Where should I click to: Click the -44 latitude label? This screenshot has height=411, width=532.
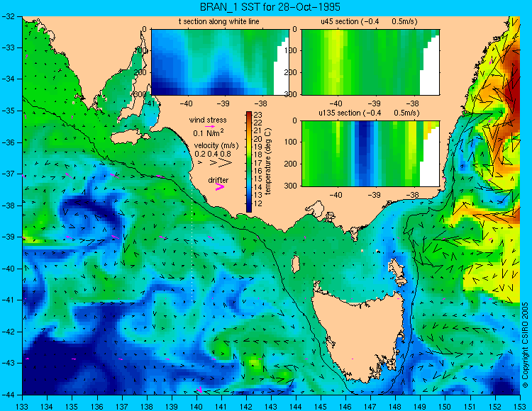point(8,395)
